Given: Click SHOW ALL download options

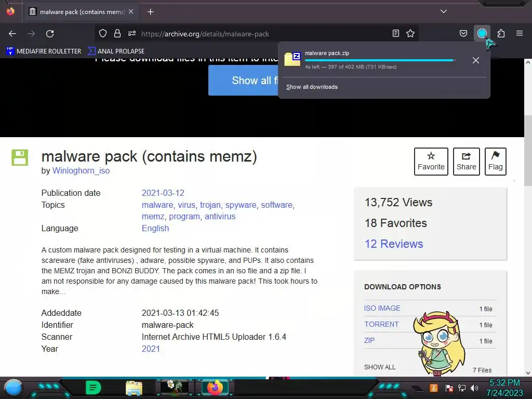Looking at the screenshot, I should (x=380, y=367).
